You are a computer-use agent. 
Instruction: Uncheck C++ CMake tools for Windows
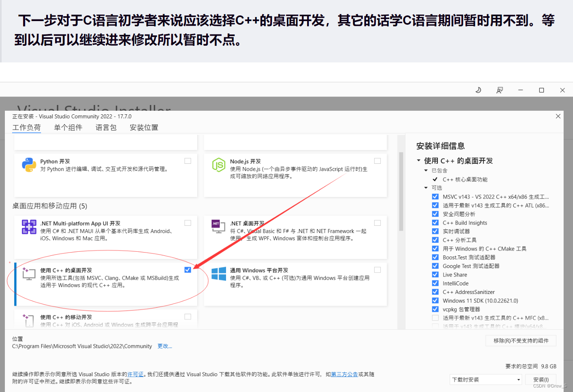pyautogui.click(x=435, y=248)
